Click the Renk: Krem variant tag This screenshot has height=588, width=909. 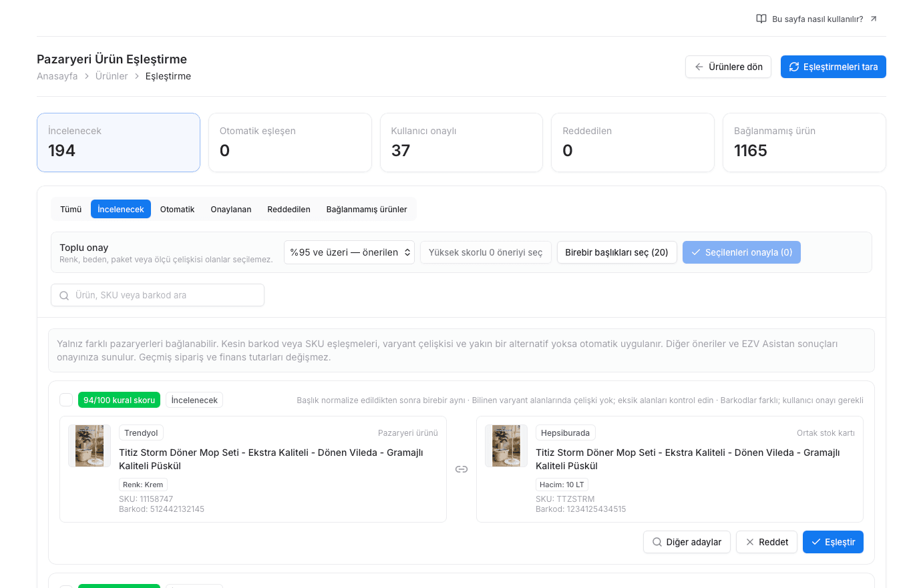(143, 485)
